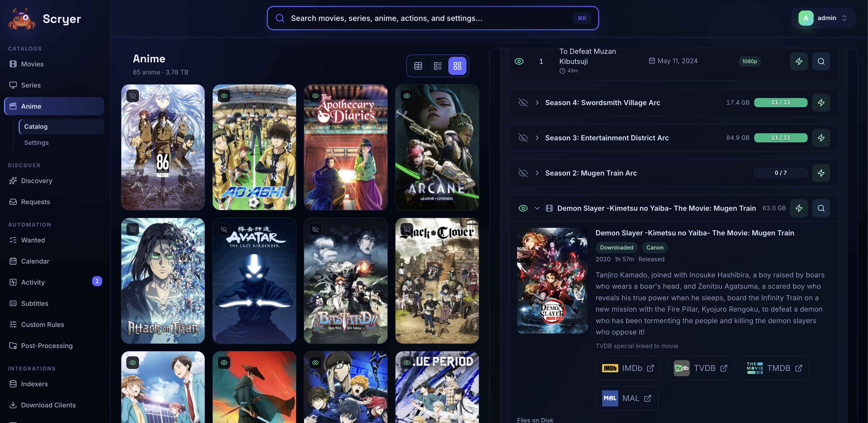Open the Activity page
This screenshot has width=868, height=423.
(54, 282)
